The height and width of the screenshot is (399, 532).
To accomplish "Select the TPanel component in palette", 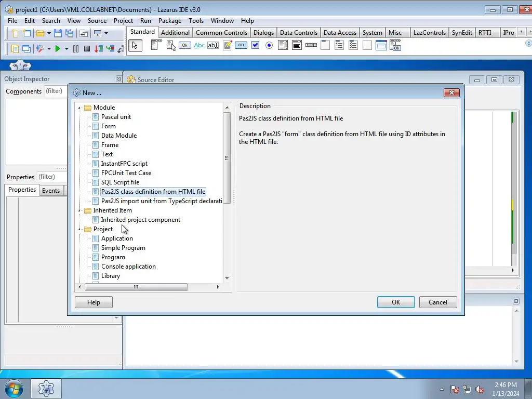I will coord(367,45).
